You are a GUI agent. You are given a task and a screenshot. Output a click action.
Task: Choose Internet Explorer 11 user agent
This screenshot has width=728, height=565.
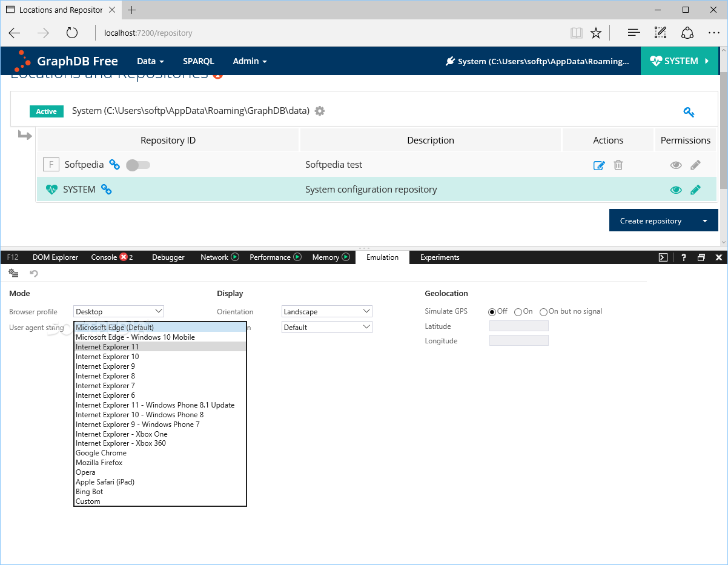[x=160, y=347]
